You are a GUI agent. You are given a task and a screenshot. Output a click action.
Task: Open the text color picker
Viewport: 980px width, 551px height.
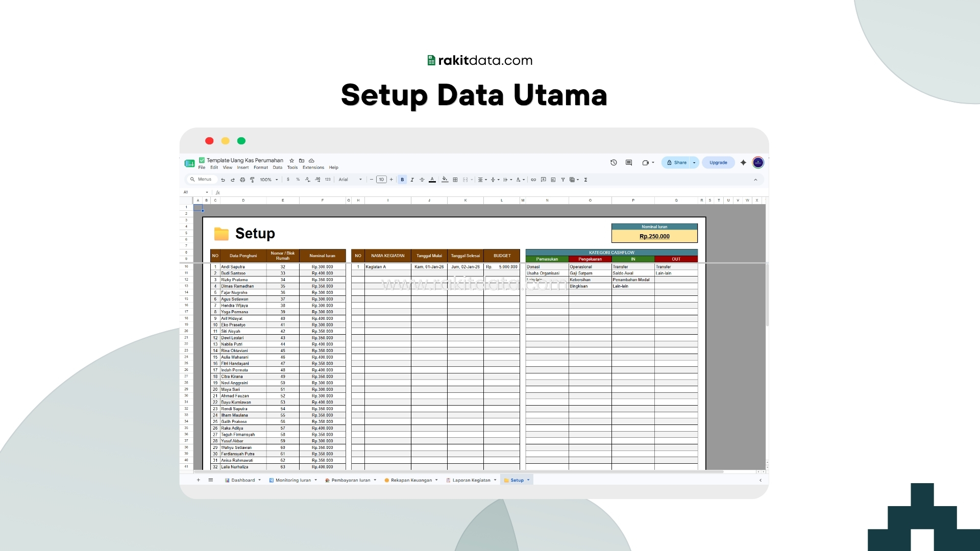click(x=432, y=180)
